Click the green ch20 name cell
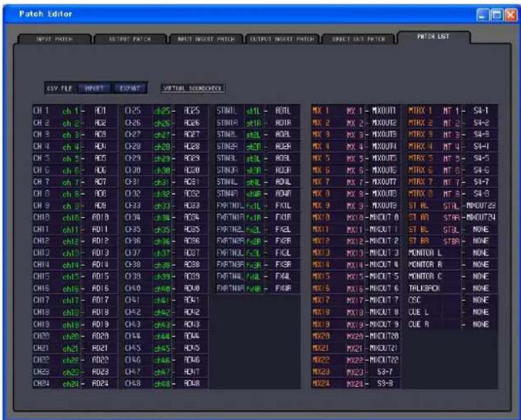 [x=71, y=336]
